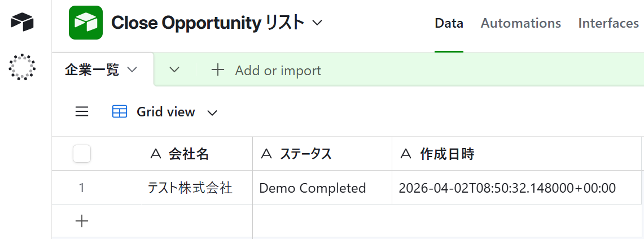The image size is (644, 239).
Task: Click the green Close Opportunity base icon
Action: (85, 23)
